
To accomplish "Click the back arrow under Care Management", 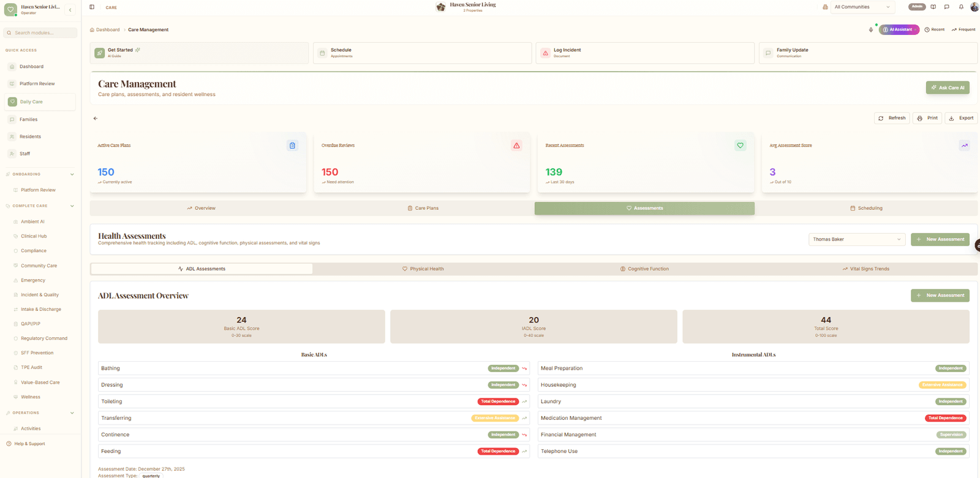I will pyautogui.click(x=96, y=118).
